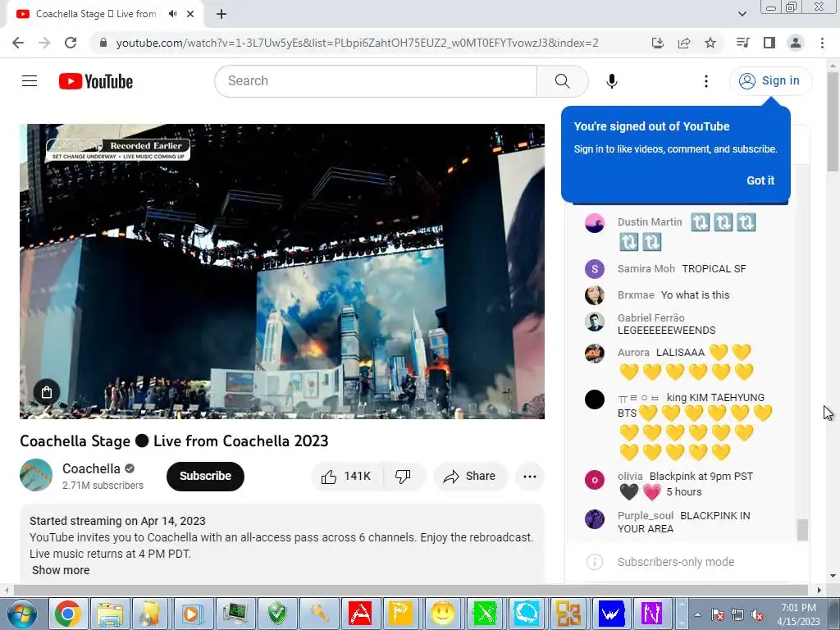The width and height of the screenshot is (840, 630).
Task: Open YouTube settings three-dot menu
Action: [706, 81]
